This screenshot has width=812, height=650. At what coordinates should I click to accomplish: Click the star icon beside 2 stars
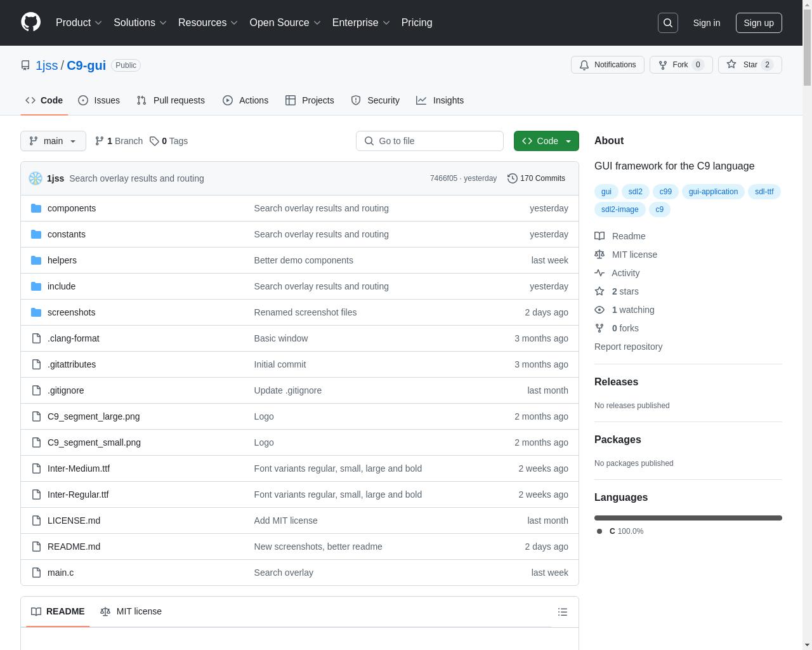click(x=599, y=291)
